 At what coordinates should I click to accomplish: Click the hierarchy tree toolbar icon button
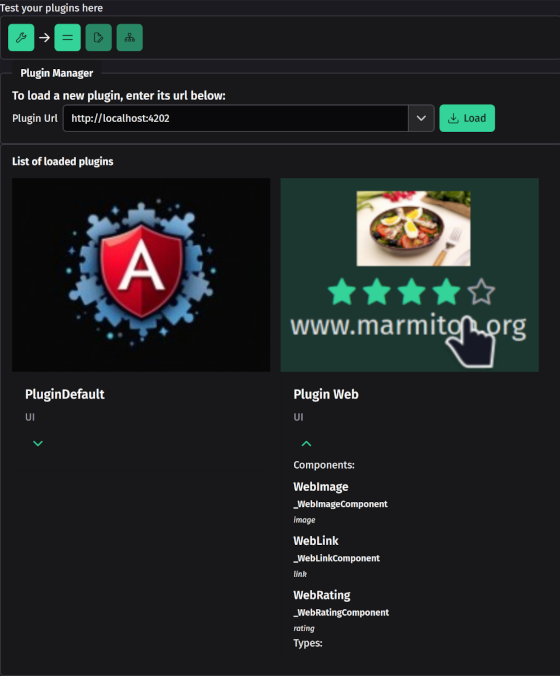click(130, 38)
